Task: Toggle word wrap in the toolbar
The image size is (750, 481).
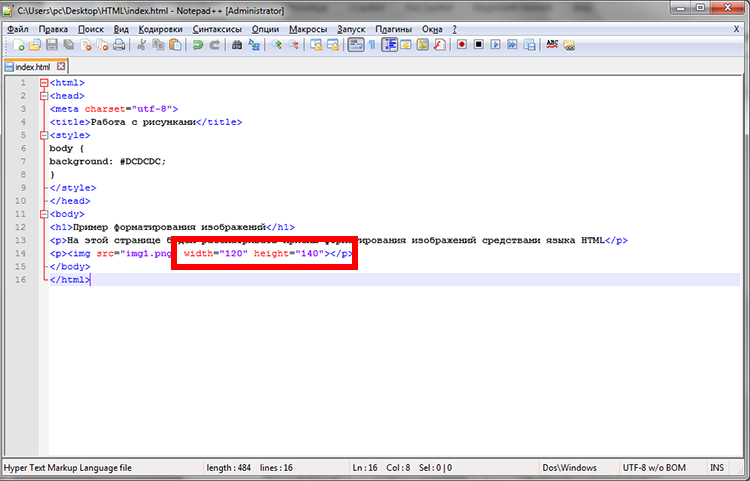Action: click(x=355, y=45)
